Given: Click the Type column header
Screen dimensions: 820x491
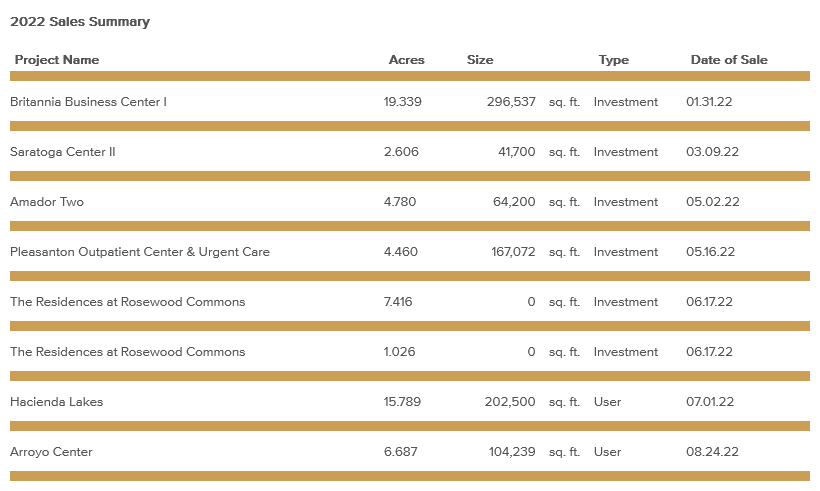Looking at the screenshot, I should pyautogui.click(x=613, y=60).
